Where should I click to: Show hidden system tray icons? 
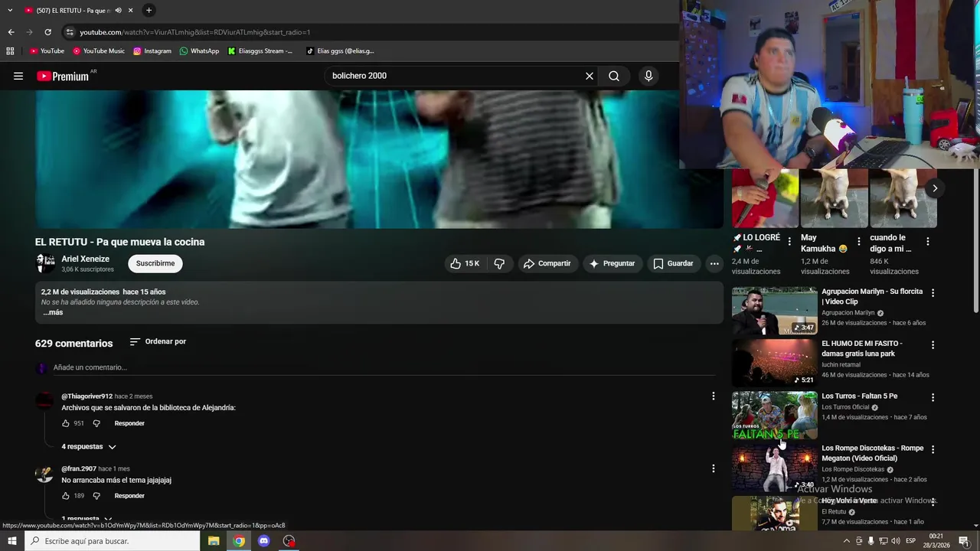click(846, 541)
